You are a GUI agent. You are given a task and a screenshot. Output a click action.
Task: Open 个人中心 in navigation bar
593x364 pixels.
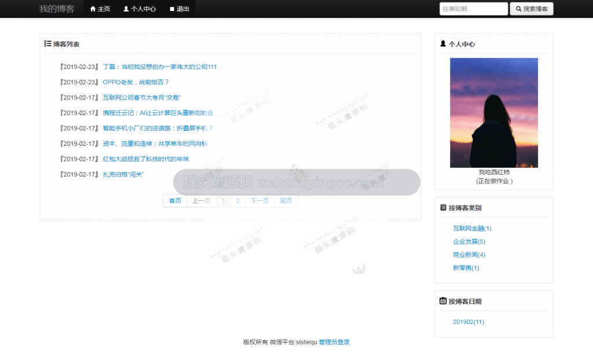click(139, 9)
